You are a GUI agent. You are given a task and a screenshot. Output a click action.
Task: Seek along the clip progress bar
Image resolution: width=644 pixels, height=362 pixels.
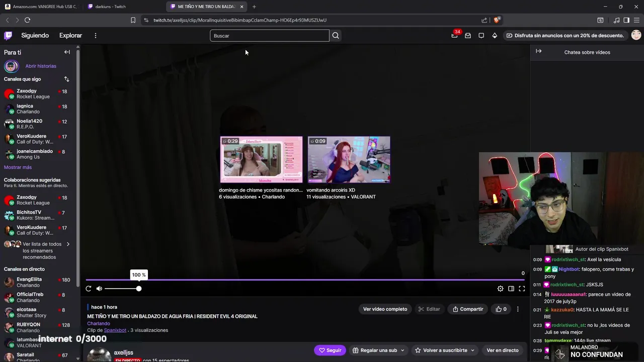coord(305,280)
